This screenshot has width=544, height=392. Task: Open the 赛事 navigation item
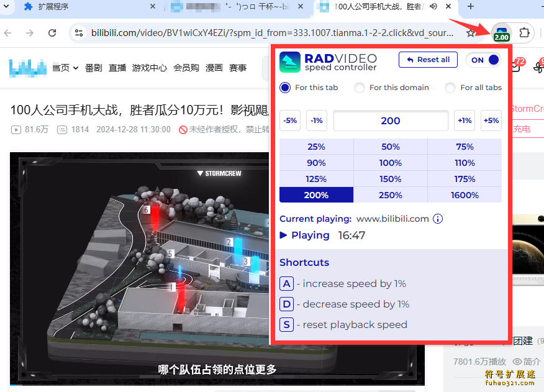238,68
